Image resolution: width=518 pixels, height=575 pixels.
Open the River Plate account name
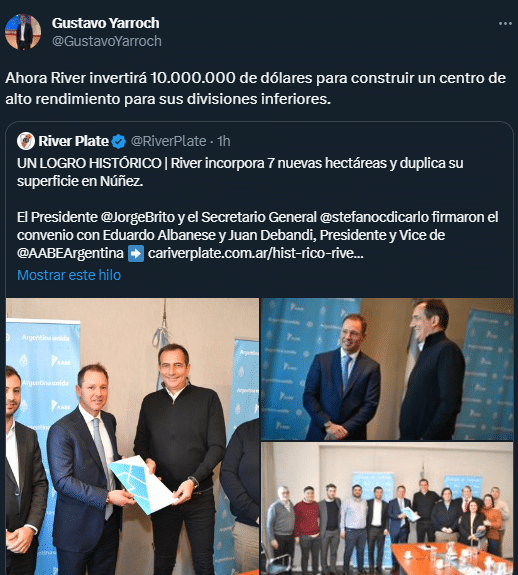(74, 141)
